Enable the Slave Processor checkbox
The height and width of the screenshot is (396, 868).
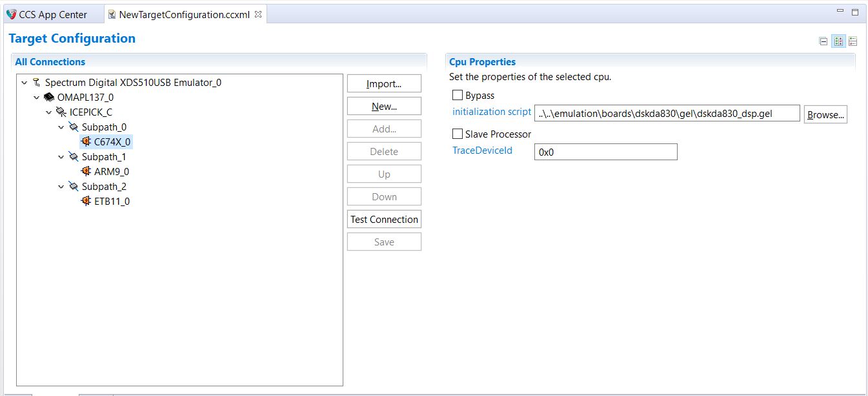[458, 134]
